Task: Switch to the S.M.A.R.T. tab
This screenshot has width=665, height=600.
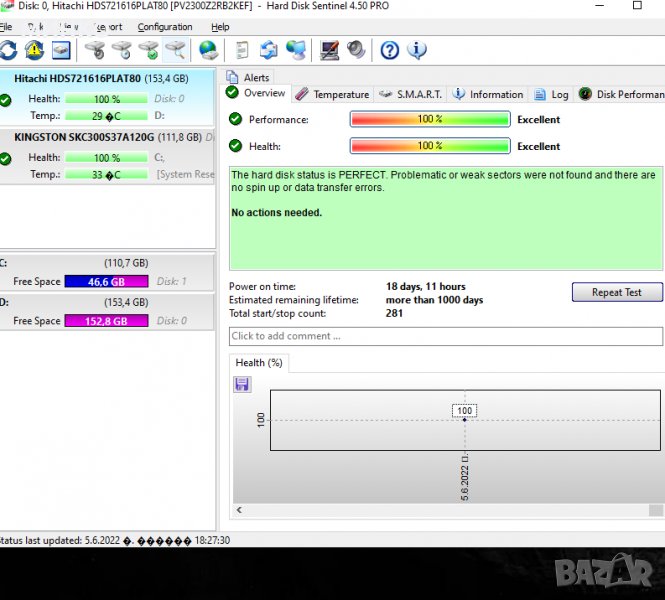Action: (x=410, y=94)
